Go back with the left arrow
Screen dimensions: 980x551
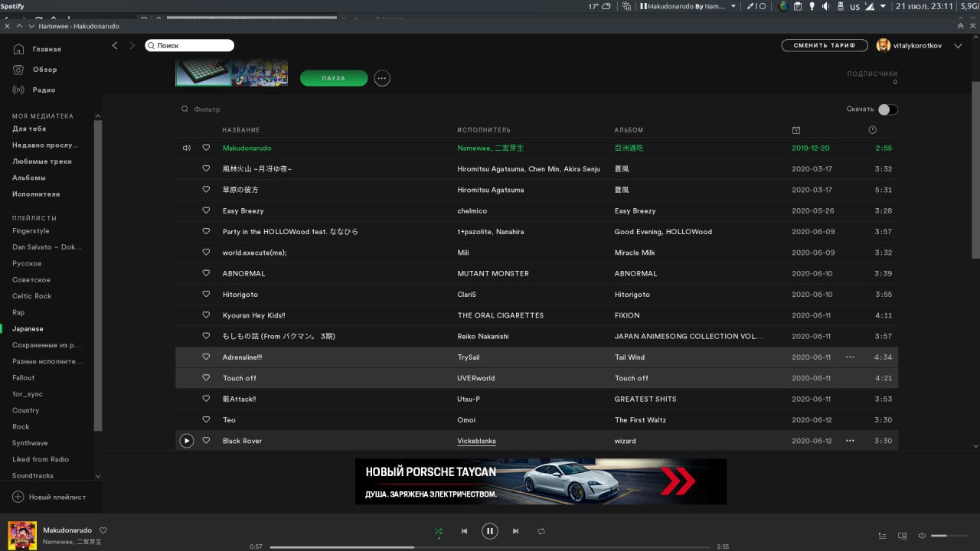[115, 45]
